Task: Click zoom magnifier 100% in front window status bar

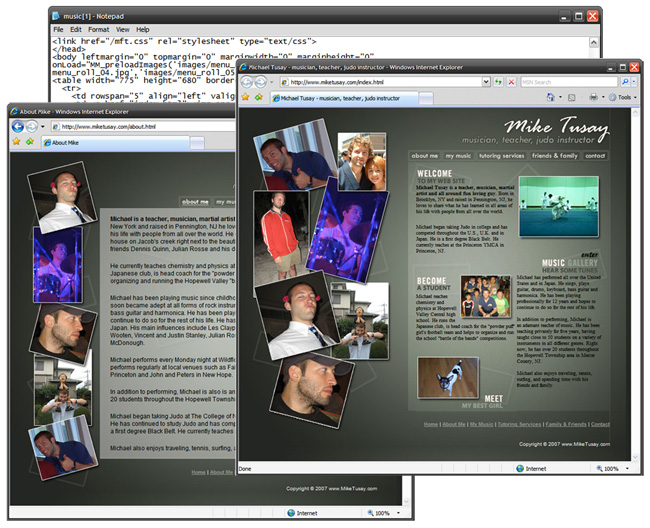Action: pos(599,469)
